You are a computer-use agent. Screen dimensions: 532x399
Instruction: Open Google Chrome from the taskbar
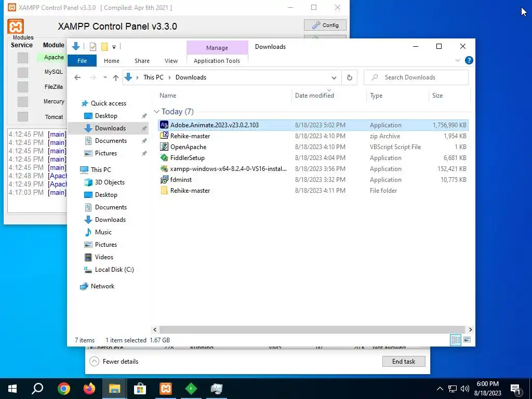(x=64, y=389)
